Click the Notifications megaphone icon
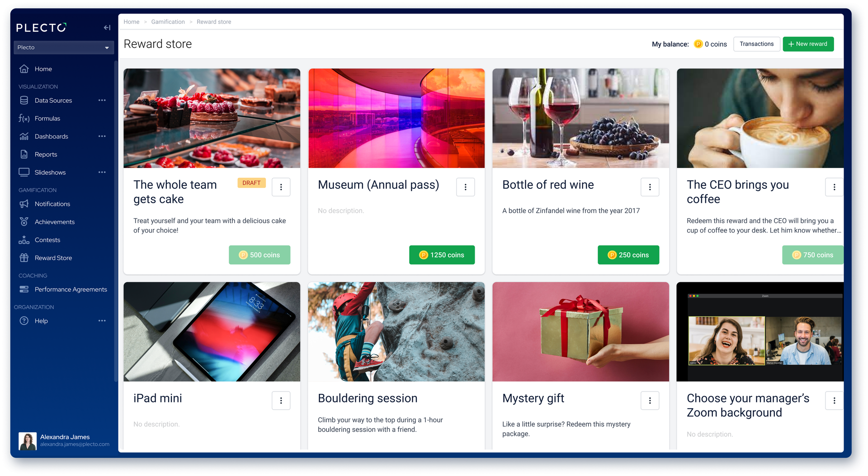 [24, 204]
